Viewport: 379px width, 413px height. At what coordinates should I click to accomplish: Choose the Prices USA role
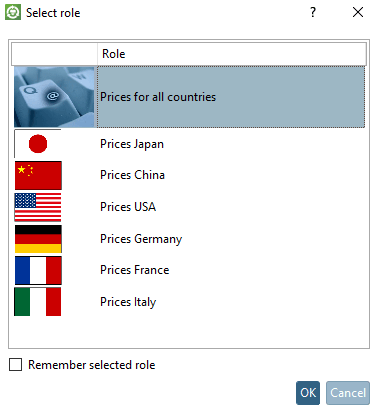128,207
